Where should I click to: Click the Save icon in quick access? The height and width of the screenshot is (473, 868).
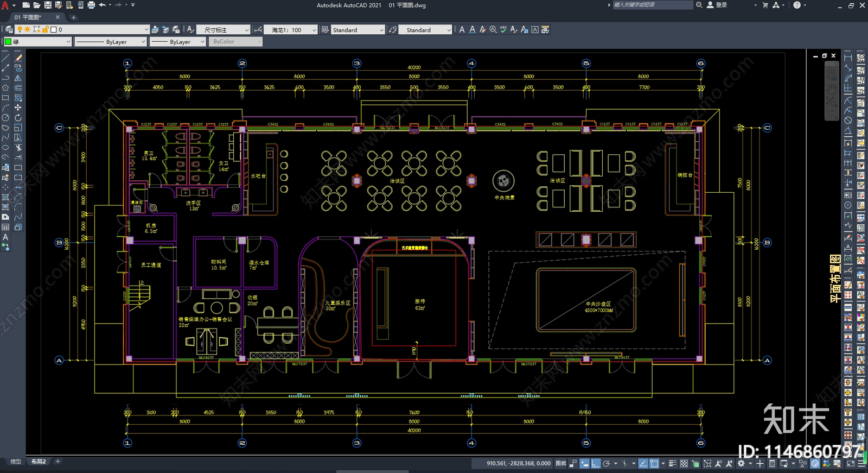point(48,5)
